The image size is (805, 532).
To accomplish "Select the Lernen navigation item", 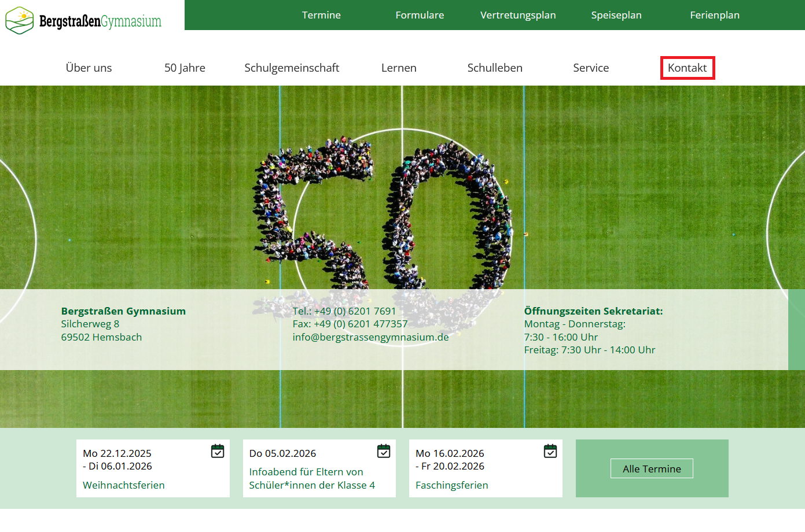I will [x=399, y=68].
